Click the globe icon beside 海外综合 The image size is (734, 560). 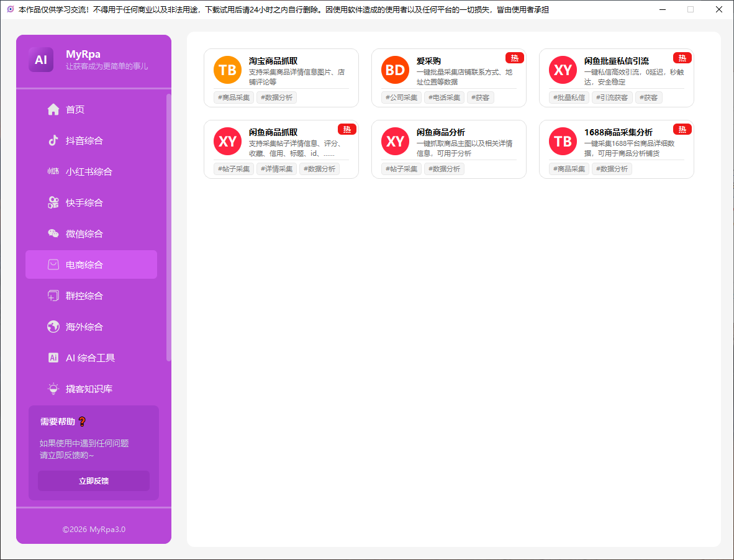click(x=53, y=327)
